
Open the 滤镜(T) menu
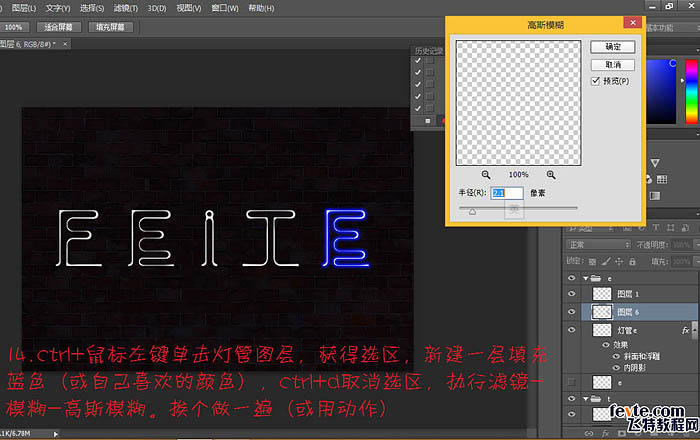pyautogui.click(x=124, y=7)
